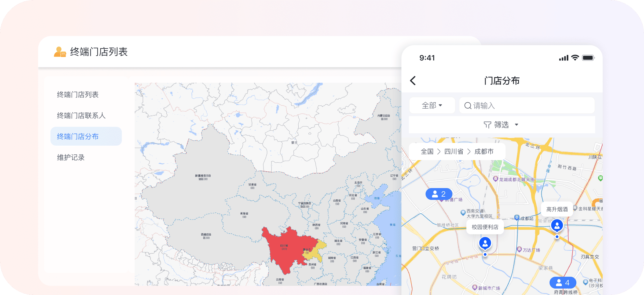Click 四川省 in the breadcrumb
644x295 pixels.
tap(454, 152)
